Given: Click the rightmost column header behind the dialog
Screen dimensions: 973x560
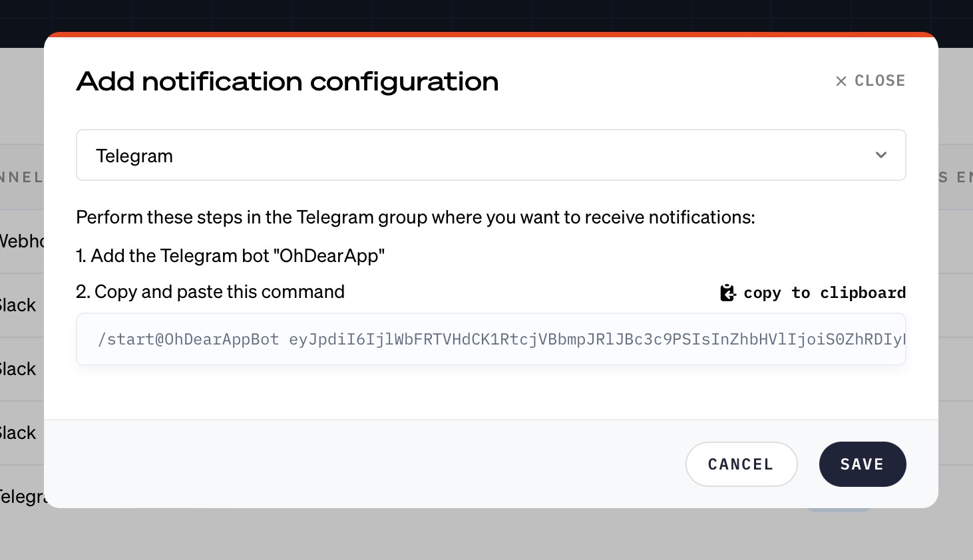Looking at the screenshot, I should (x=956, y=178).
